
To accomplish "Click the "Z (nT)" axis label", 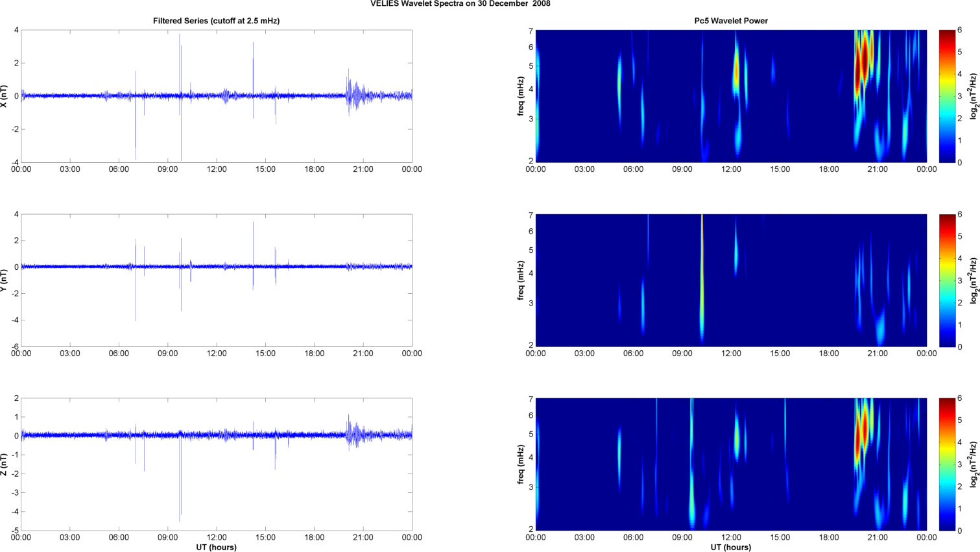I will pyautogui.click(x=5, y=464).
